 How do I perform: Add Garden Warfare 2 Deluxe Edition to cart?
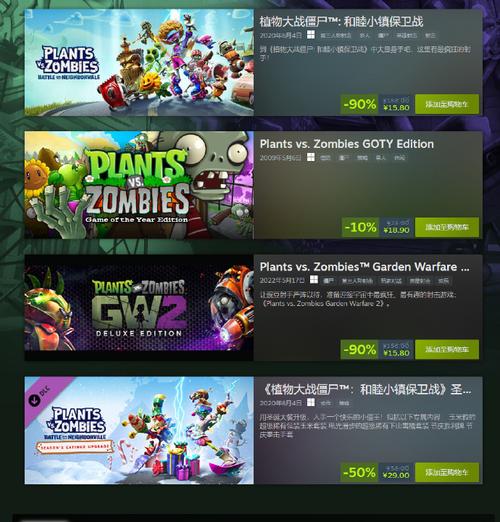point(447,349)
